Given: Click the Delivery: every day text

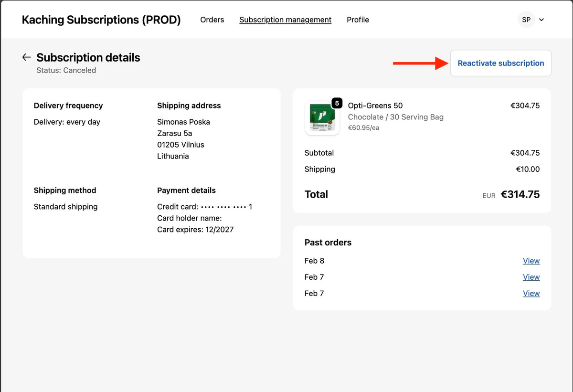Looking at the screenshot, I should pos(67,122).
